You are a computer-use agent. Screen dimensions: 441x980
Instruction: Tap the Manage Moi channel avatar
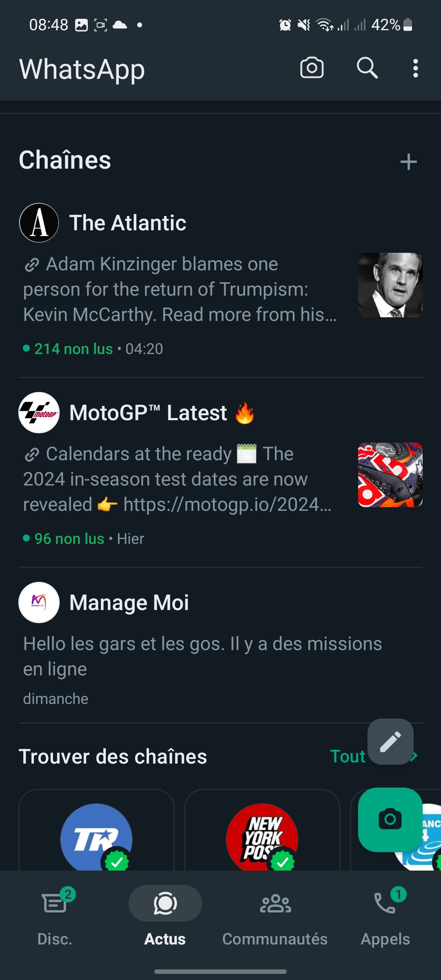tap(39, 603)
